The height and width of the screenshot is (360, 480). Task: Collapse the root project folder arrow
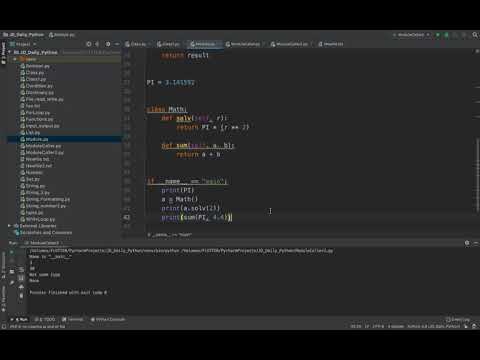(10, 52)
